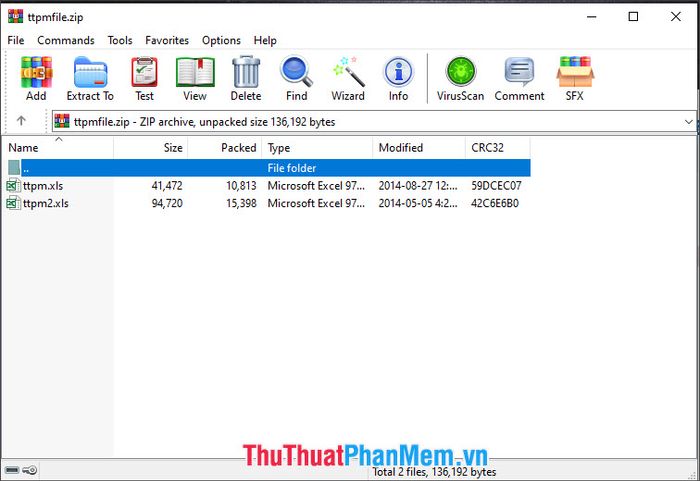Run the Test archive tool
Image resolution: width=700 pixels, height=481 pixels.
[144, 72]
